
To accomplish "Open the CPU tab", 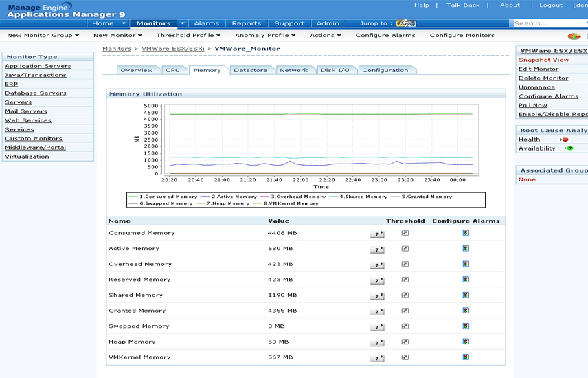I will click(x=172, y=70).
